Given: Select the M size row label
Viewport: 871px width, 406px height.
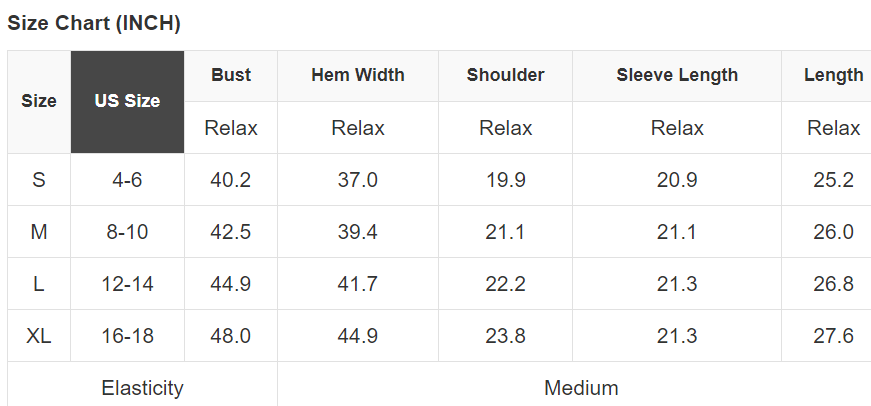Looking at the screenshot, I should tap(39, 232).
